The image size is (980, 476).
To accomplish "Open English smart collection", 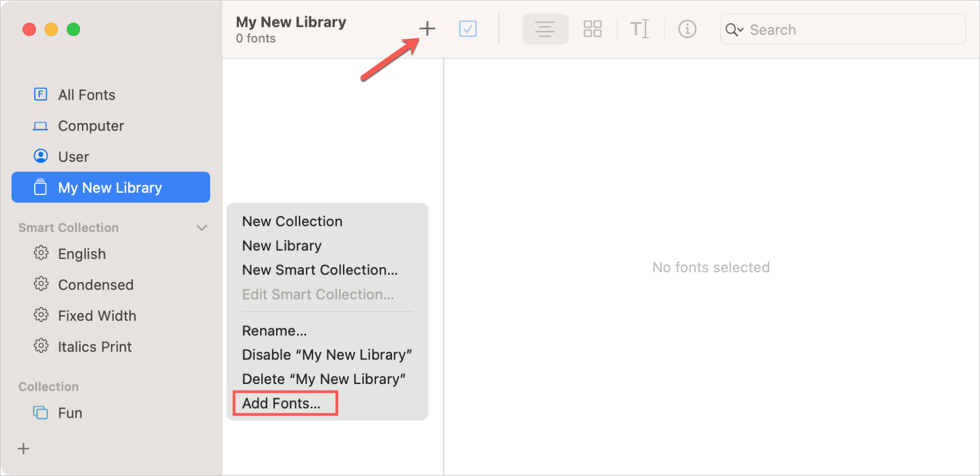I will tap(111, 254).
